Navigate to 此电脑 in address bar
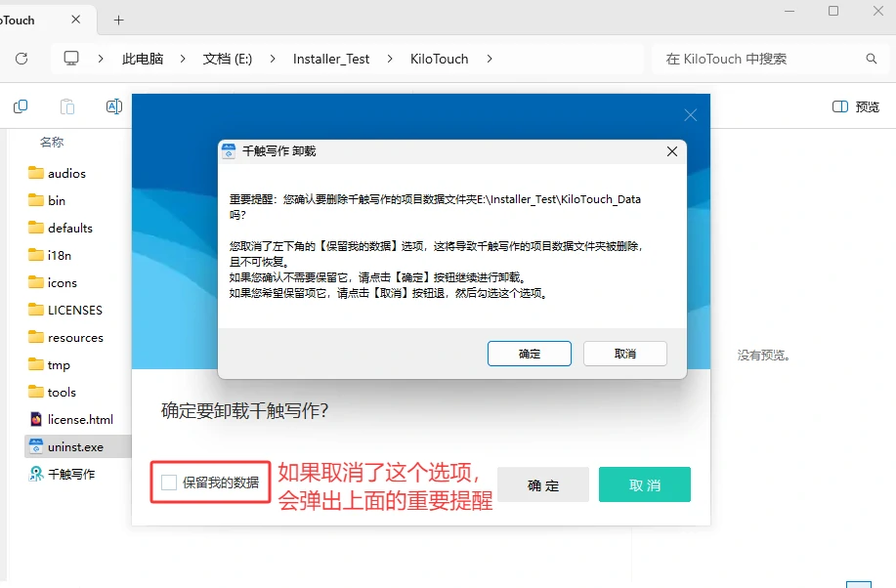 coord(143,59)
